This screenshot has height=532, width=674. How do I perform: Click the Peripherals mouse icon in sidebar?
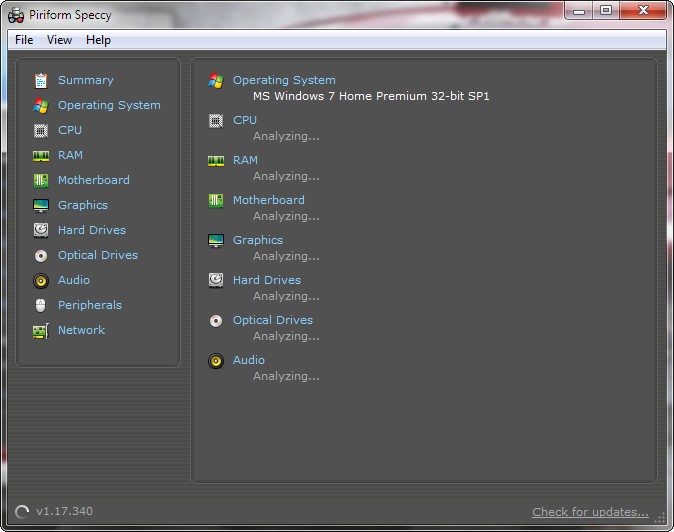tap(40, 306)
